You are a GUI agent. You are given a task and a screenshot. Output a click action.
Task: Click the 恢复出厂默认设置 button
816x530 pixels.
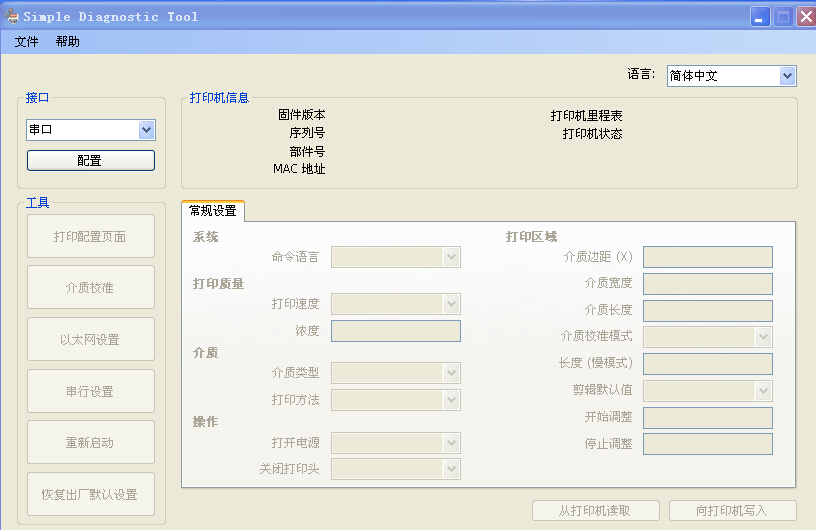(90, 494)
